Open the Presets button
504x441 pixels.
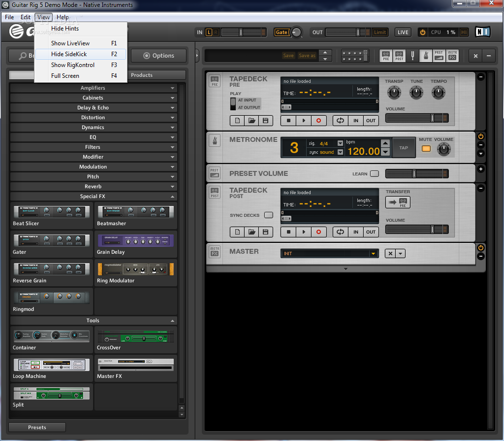click(37, 428)
